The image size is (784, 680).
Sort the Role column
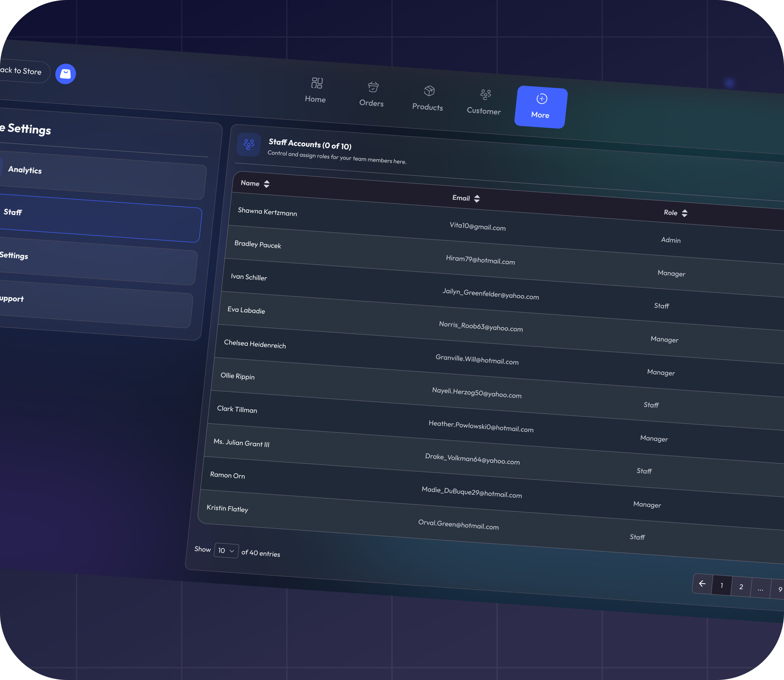pyautogui.click(x=676, y=213)
